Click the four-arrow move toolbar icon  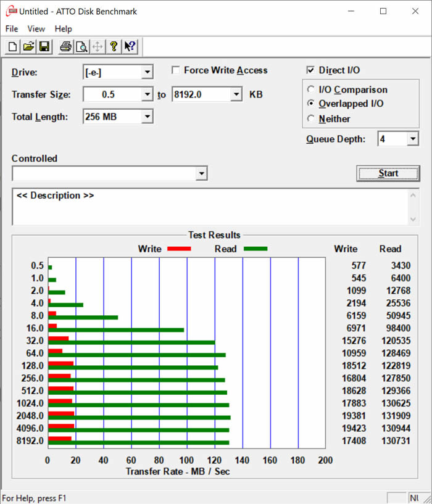98,47
